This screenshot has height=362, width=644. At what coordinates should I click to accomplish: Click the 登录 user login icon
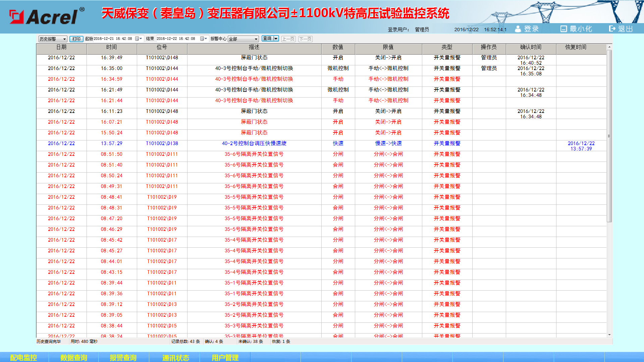tap(518, 29)
